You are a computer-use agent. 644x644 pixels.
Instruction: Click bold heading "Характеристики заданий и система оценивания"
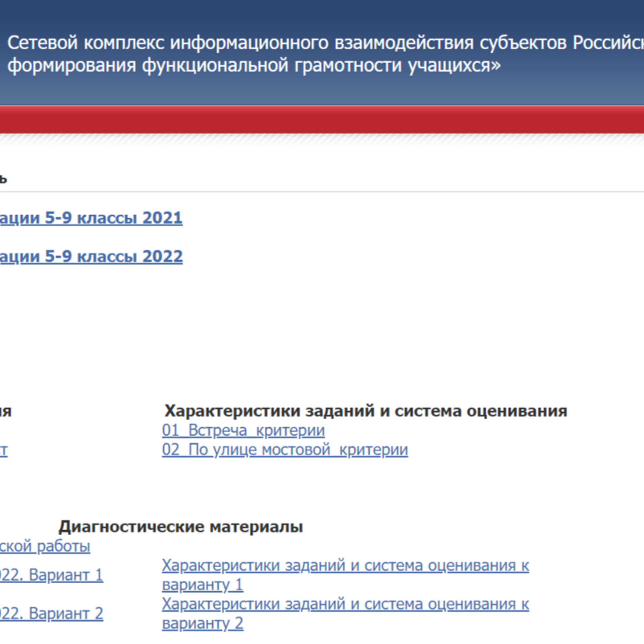pyautogui.click(x=366, y=411)
